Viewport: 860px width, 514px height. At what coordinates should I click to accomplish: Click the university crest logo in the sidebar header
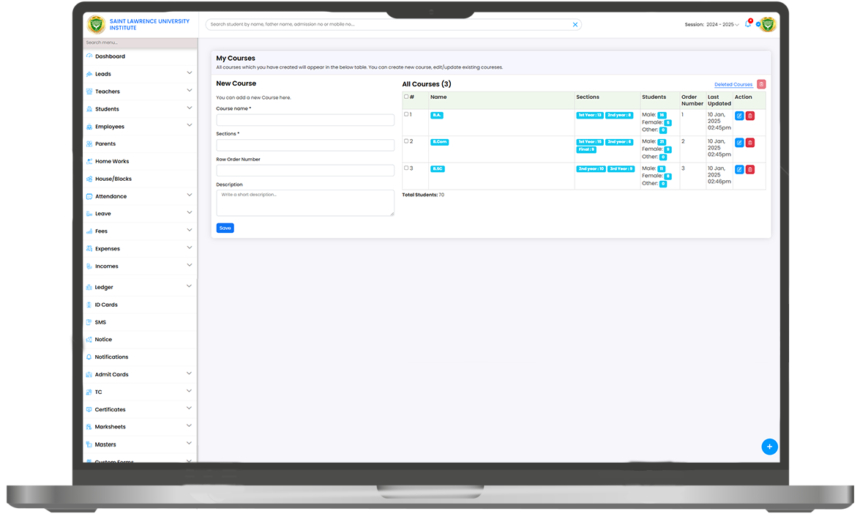[x=97, y=24]
